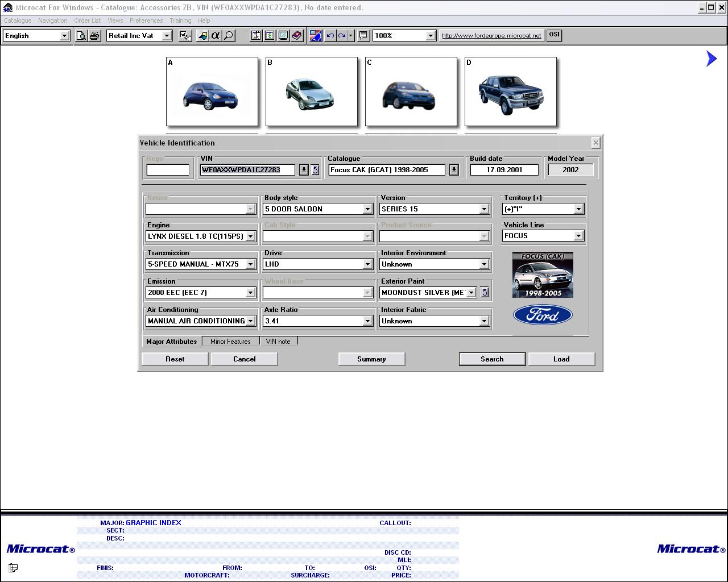Image resolution: width=728 pixels, height=582 pixels.
Task: Click the Summary button
Action: point(371,359)
